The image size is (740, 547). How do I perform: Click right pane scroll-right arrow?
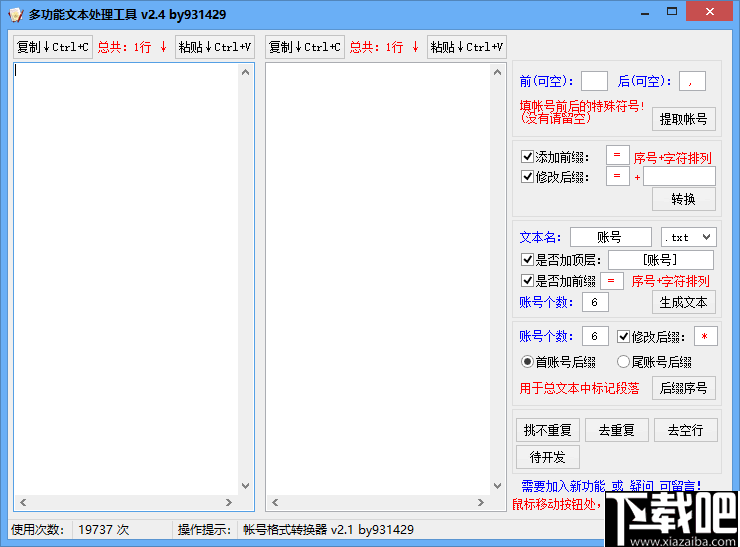pos(481,503)
